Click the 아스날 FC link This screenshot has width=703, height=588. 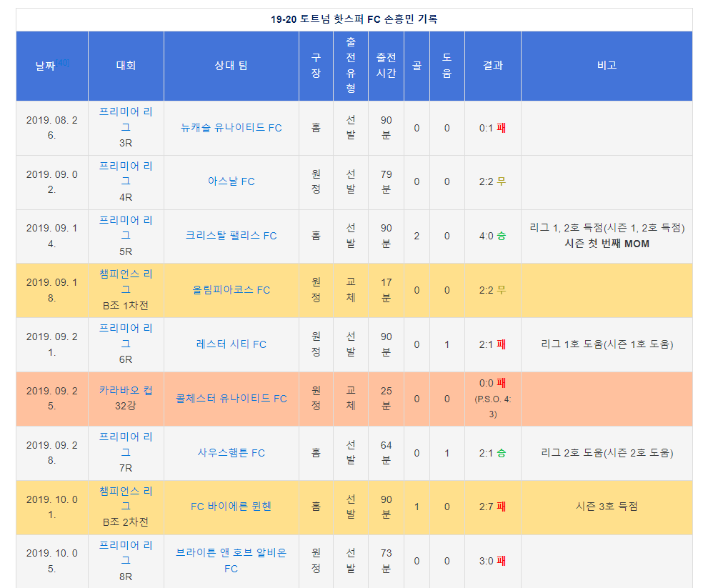[x=231, y=181]
